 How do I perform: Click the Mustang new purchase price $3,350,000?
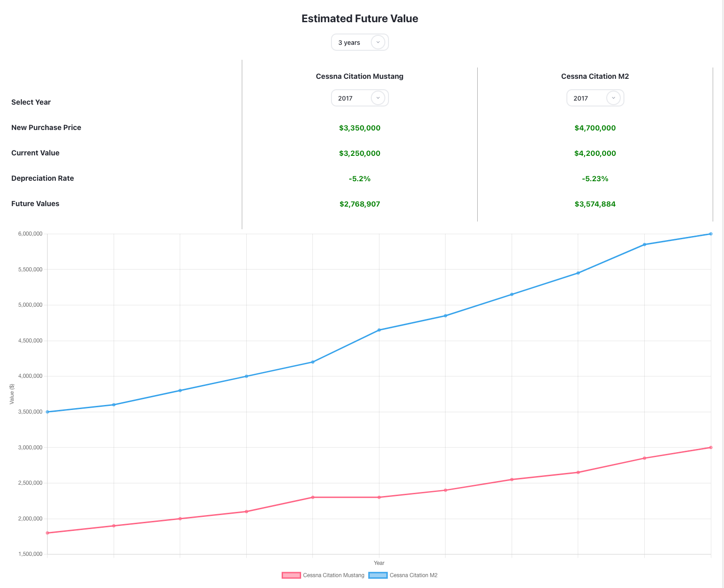(x=360, y=128)
